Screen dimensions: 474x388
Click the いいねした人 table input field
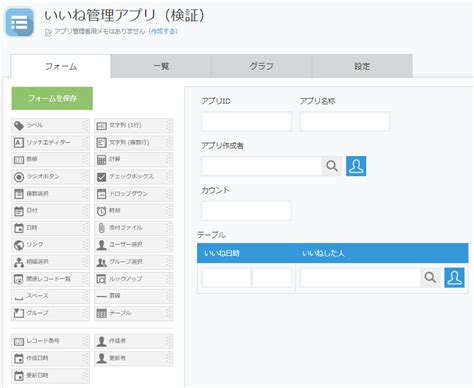[x=360, y=277]
